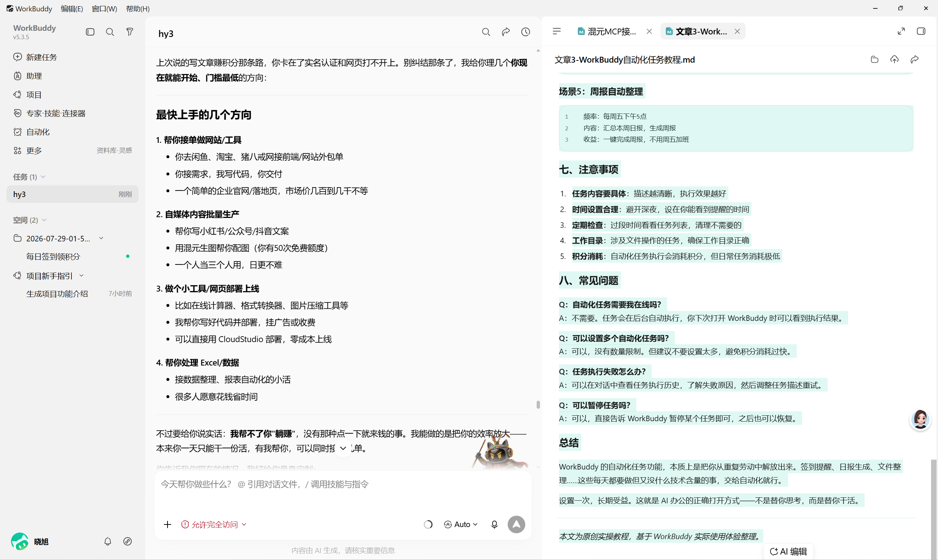Screen dimensions: 938x560
Task: Click the 最快上手的几个方向 heading
Action: 203,115
